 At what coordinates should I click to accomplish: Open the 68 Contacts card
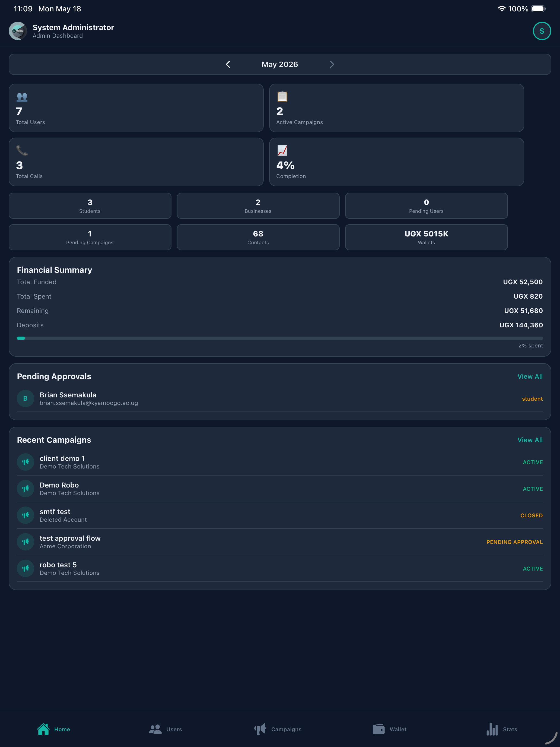pos(258,237)
